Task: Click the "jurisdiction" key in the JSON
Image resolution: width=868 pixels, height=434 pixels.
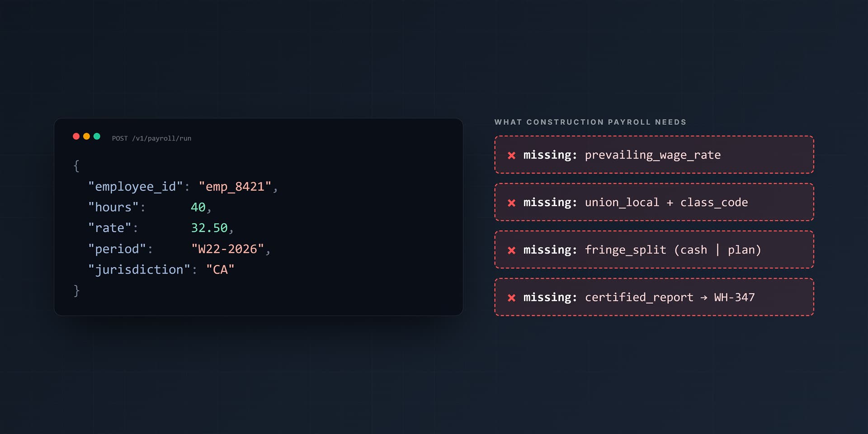Action: point(139,270)
